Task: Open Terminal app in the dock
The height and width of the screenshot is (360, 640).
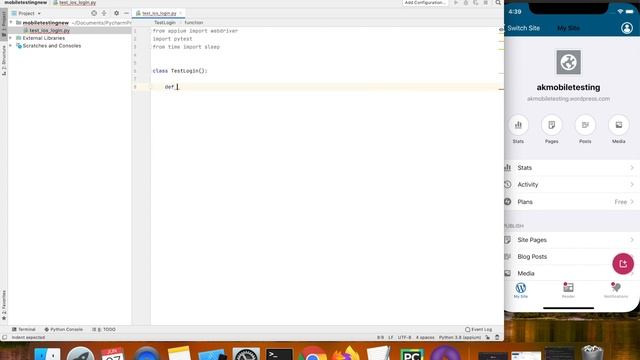Action: click(x=279, y=353)
